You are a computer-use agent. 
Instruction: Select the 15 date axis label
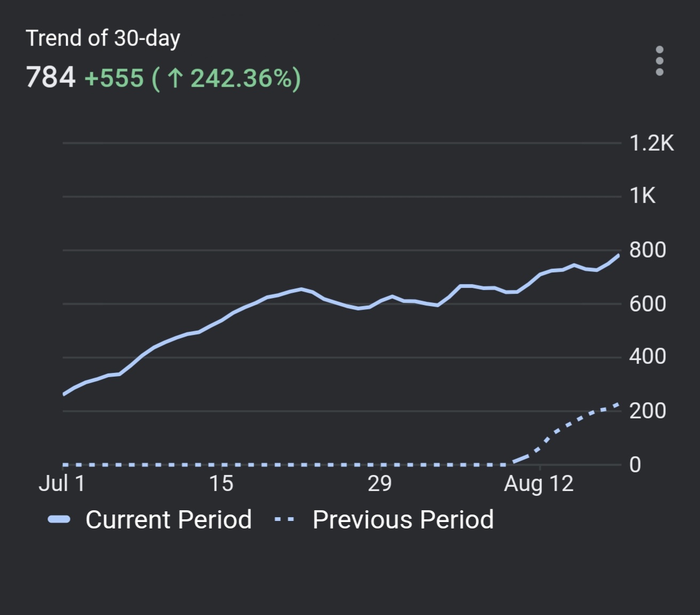click(x=221, y=483)
